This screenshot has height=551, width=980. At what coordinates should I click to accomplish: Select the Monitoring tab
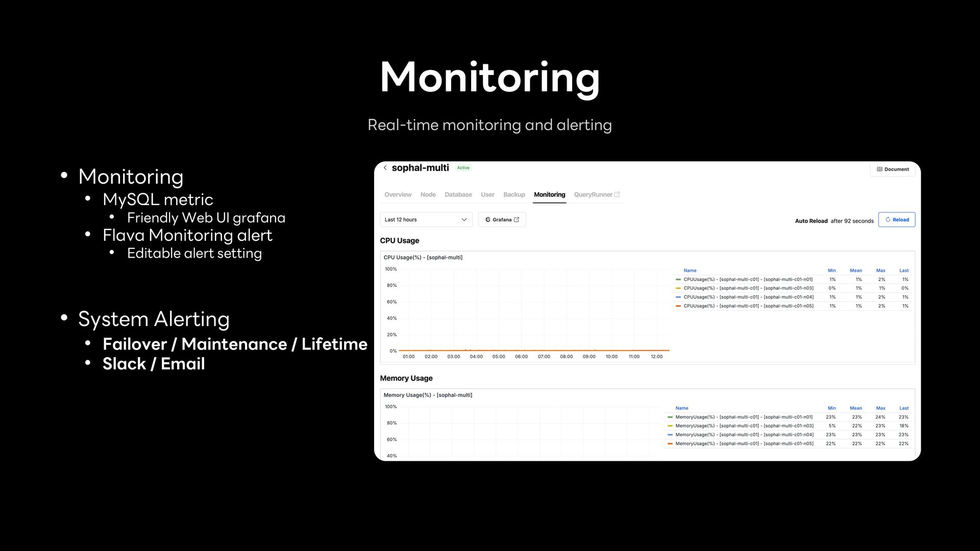549,195
